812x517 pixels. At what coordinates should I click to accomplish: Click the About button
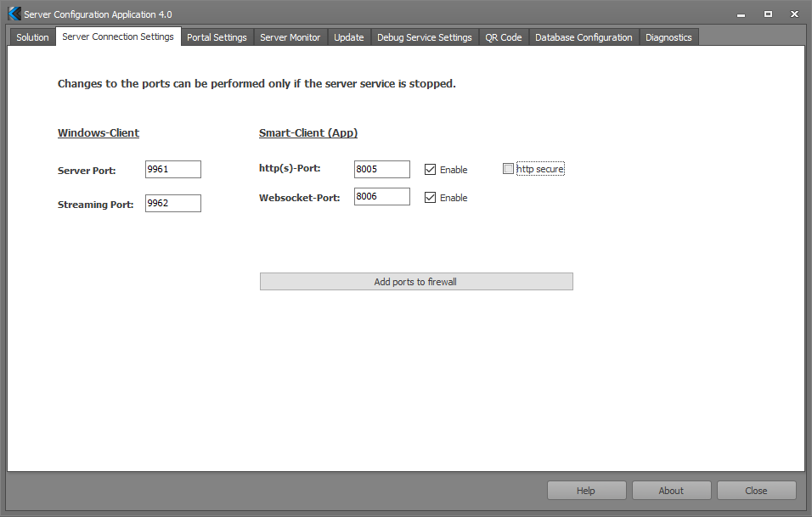pyautogui.click(x=671, y=491)
